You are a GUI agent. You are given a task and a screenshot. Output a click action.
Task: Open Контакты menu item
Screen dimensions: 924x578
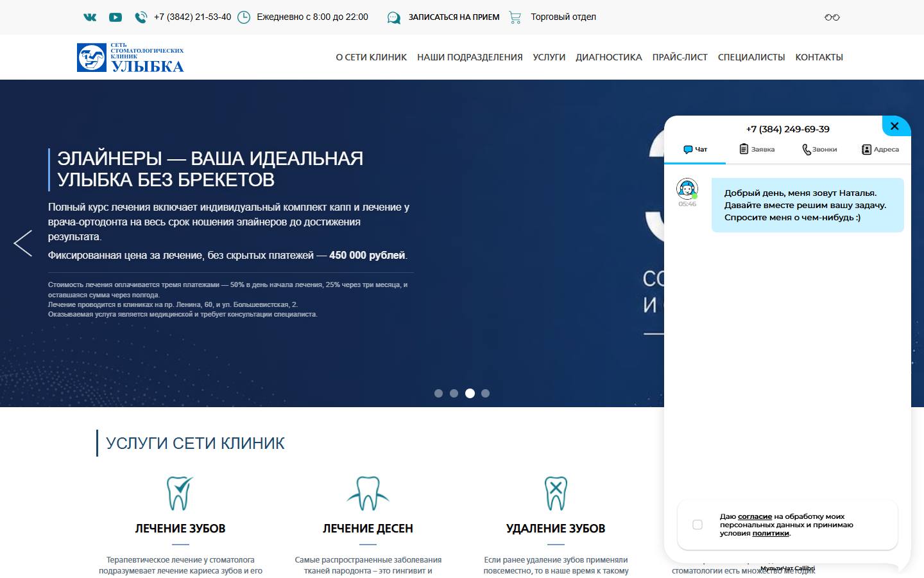pos(819,57)
